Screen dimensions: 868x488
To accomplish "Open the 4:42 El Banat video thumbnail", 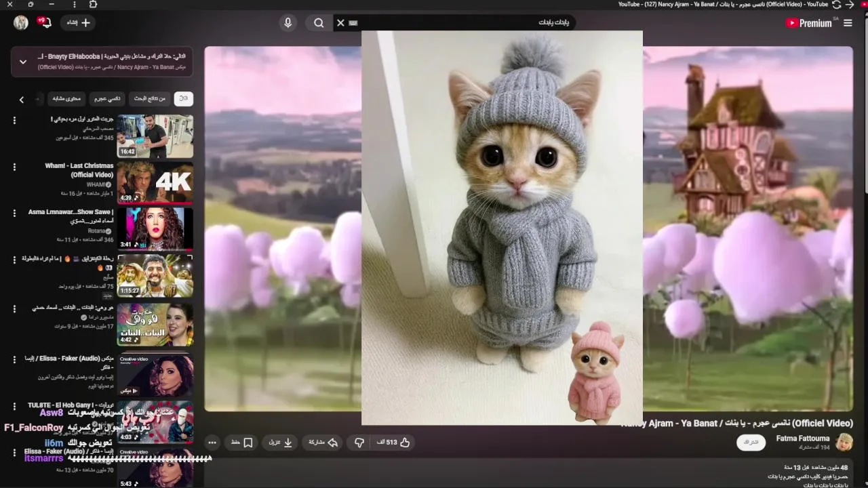I will [x=155, y=324].
